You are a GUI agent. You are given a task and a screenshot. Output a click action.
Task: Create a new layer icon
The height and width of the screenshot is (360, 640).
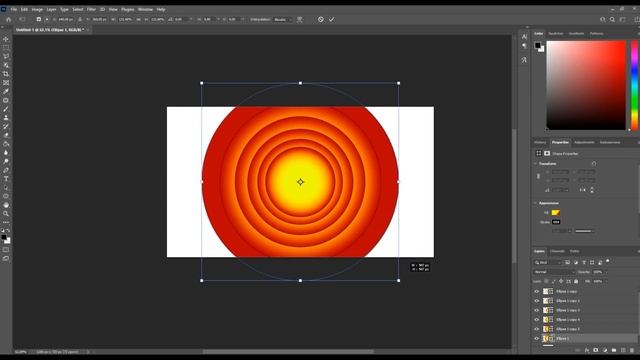pyautogui.click(x=623, y=350)
